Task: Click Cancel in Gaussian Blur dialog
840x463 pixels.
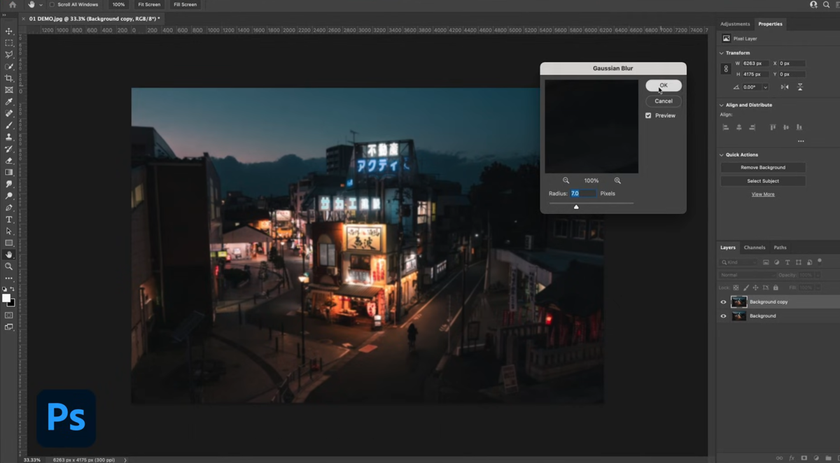Action: (664, 101)
